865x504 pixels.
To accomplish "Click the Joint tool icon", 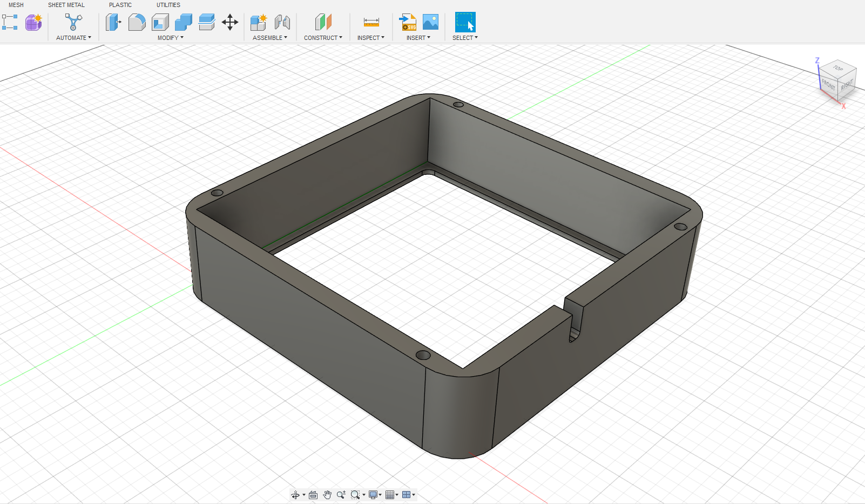I will pos(282,22).
